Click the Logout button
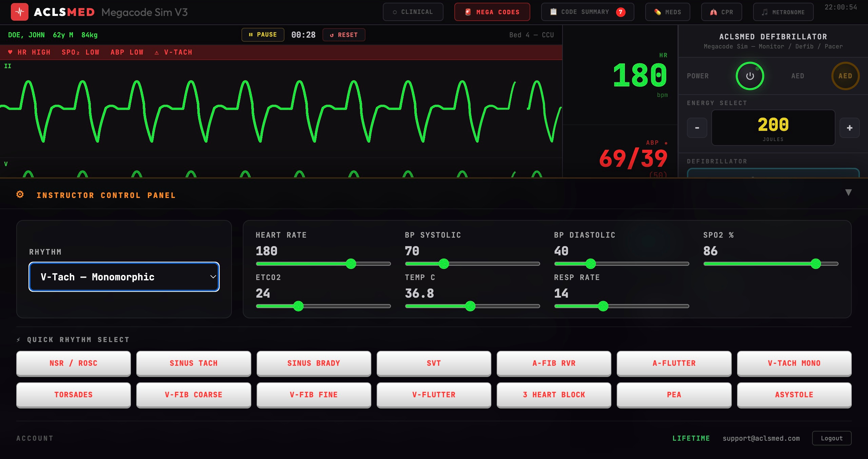 pyautogui.click(x=832, y=438)
